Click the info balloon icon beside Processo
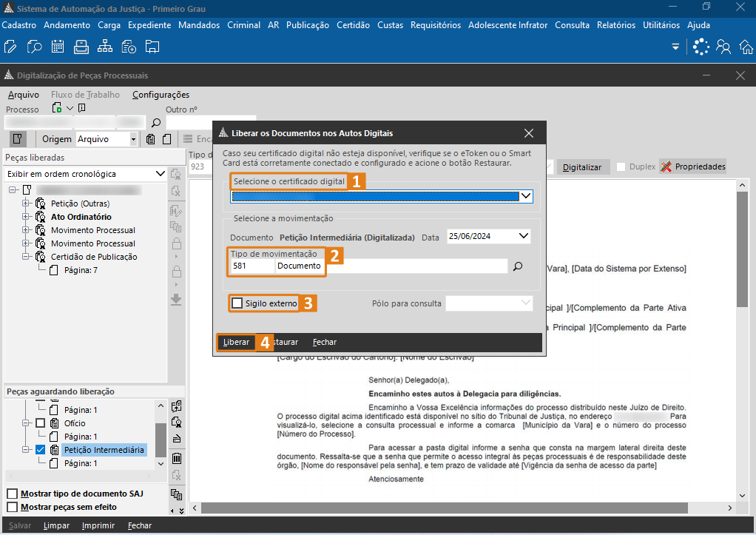756x535 pixels. coord(82,107)
